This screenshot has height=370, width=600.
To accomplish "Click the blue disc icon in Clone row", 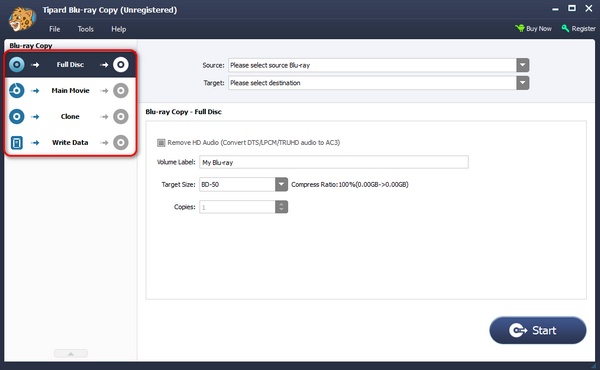I will pos(16,116).
